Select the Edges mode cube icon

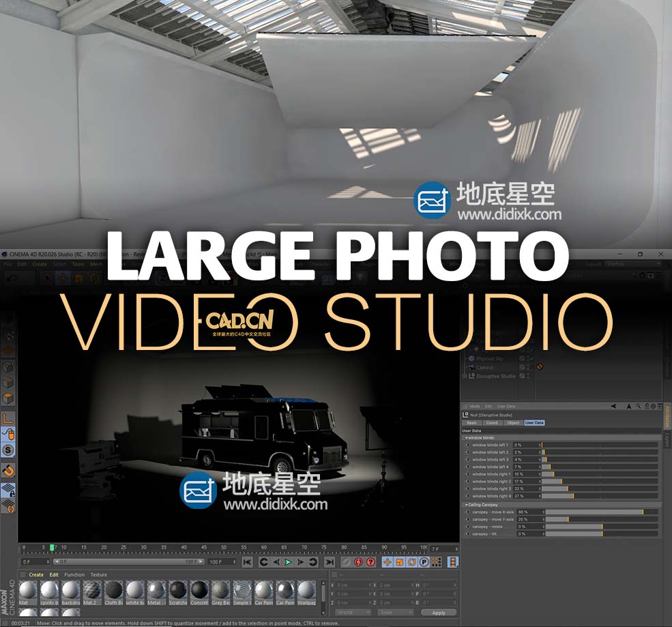click(8, 382)
